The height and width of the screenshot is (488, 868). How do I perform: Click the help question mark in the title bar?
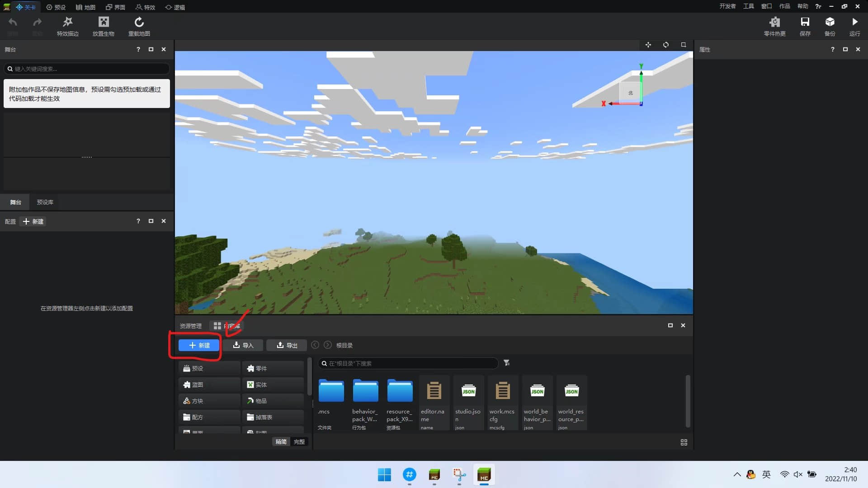click(818, 6)
